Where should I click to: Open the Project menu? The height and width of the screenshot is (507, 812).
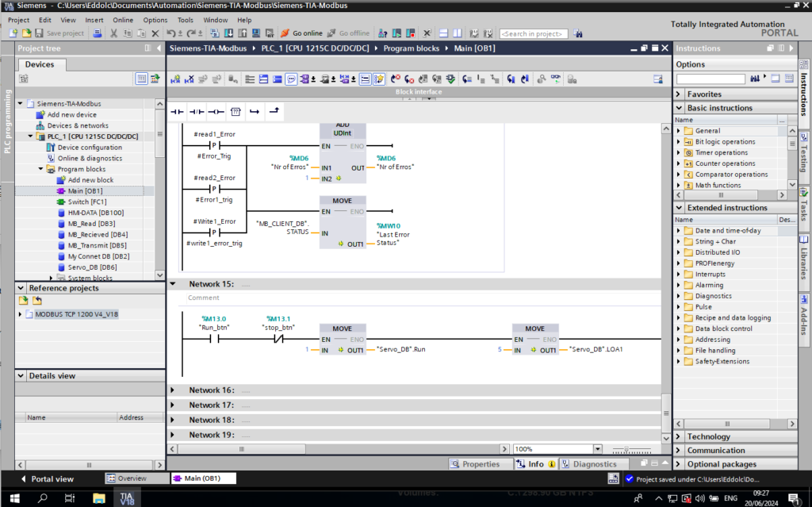pyautogui.click(x=19, y=20)
